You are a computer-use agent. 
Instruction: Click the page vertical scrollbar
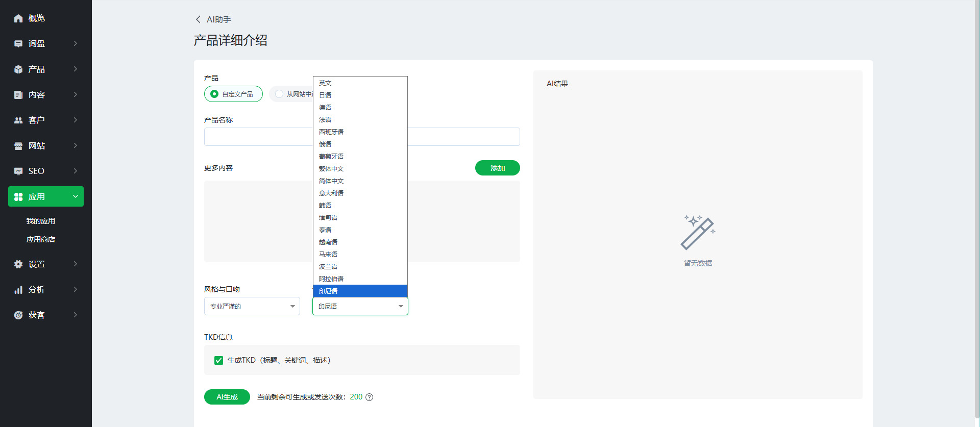977,204
